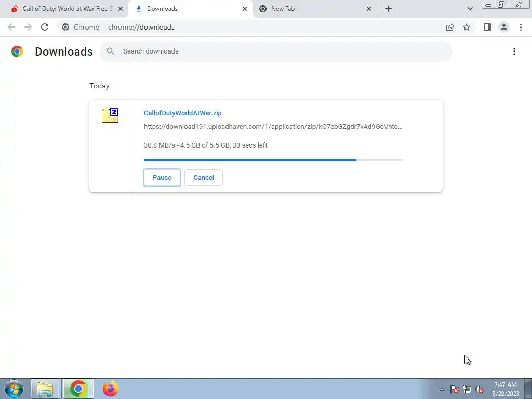532x399 pixels.
Task: Click the download speed and time status text
Action: pyautogui.click(x=206, y=145)
